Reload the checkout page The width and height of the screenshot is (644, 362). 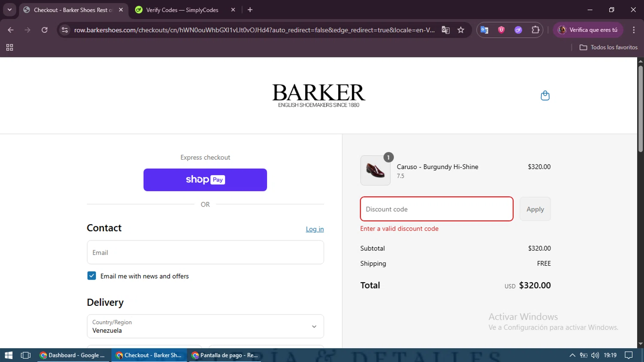[44, 30]
